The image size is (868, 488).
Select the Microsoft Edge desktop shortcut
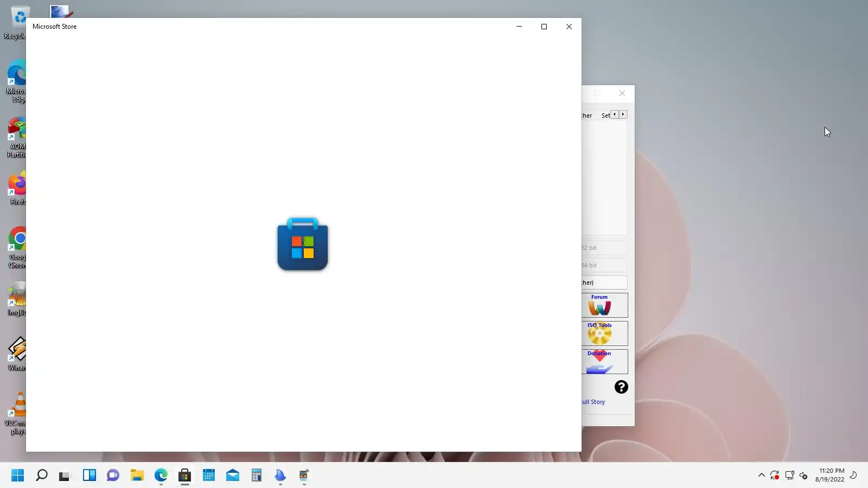16,82
